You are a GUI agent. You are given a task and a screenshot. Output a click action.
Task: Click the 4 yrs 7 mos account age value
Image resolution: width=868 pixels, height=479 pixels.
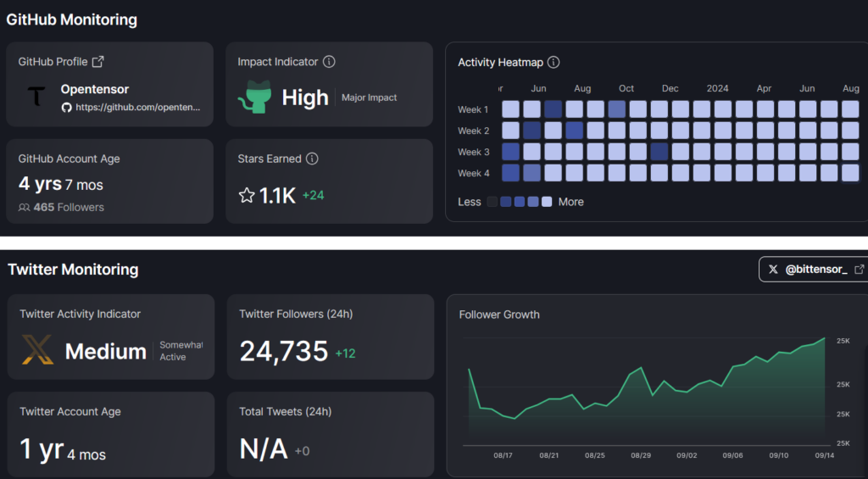tap(61, 184)
